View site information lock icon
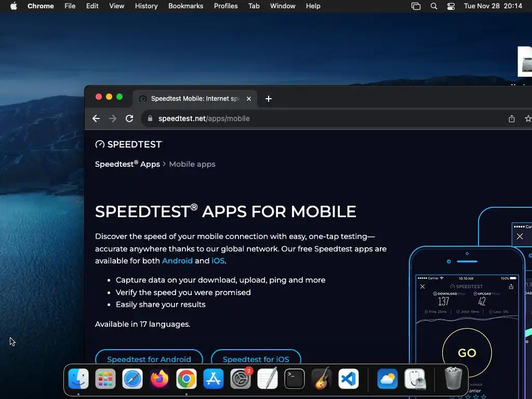The image size is (532, 399). coord(150,118)
